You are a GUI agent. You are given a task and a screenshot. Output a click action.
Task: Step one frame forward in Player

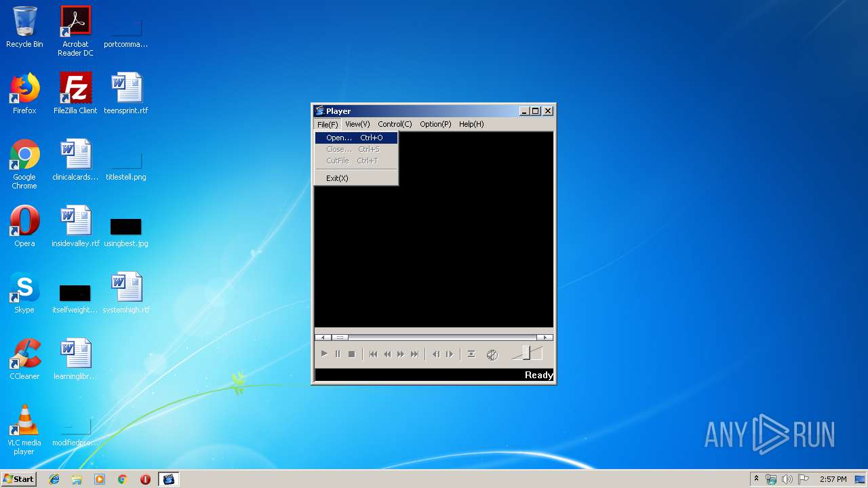(450, 354)
